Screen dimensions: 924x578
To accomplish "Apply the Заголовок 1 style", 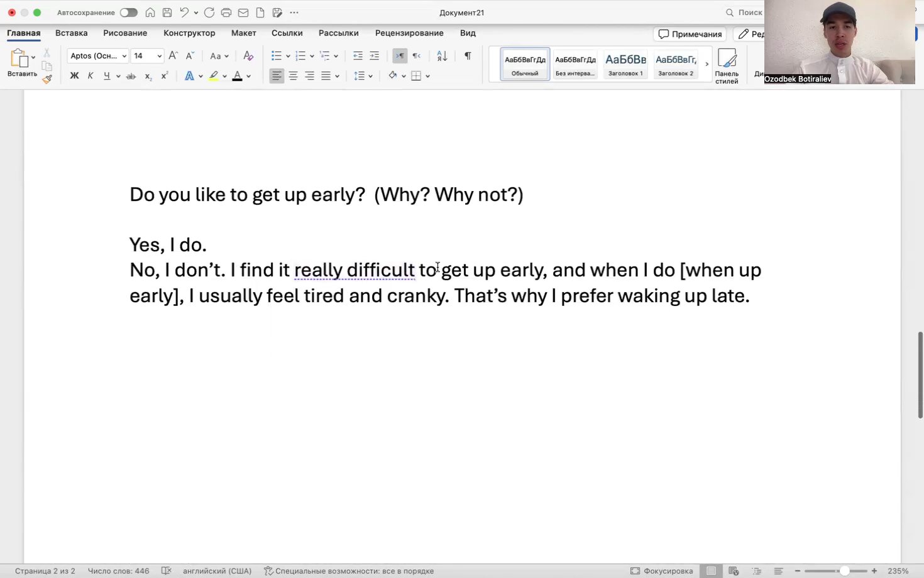I will point(625,63).
